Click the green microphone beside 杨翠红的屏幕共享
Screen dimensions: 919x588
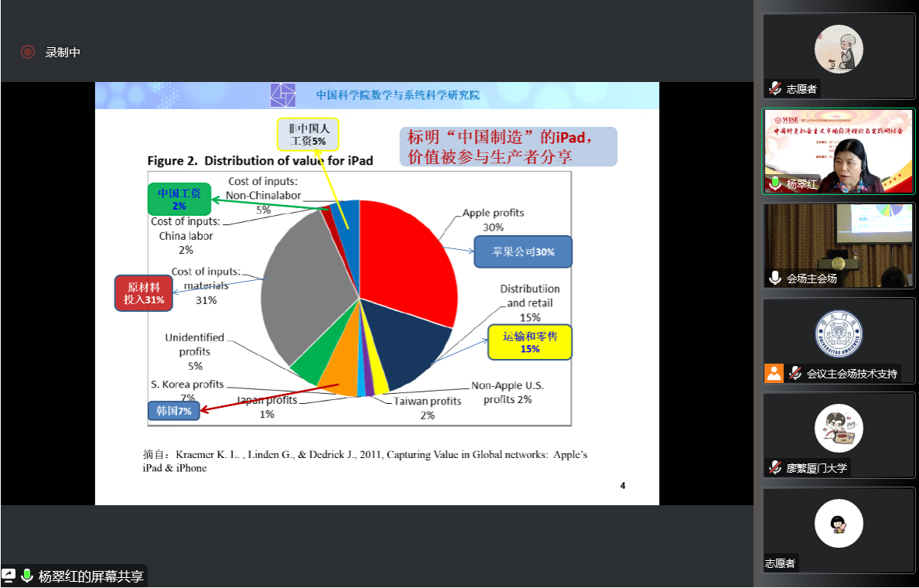[x=27, y=576]
